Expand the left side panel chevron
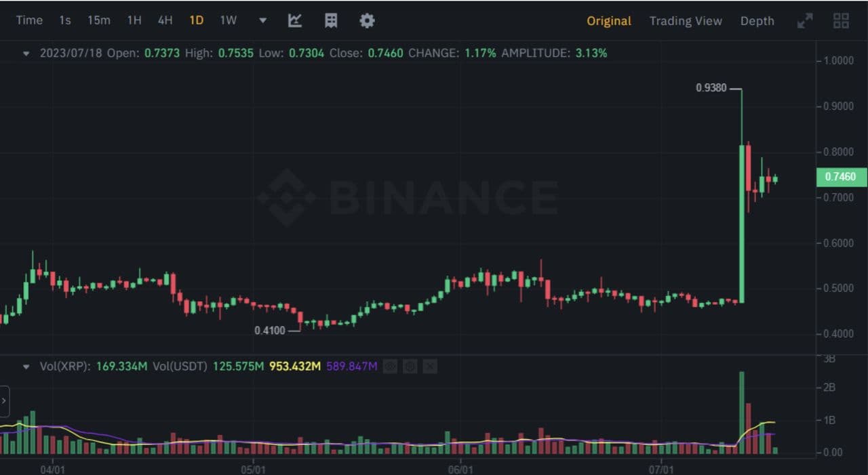 pos(5,401)
